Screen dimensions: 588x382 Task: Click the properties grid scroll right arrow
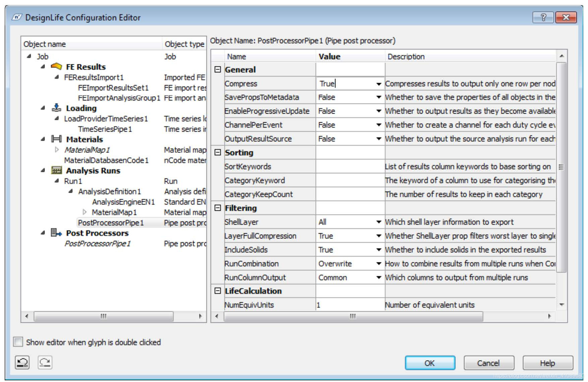pyautogui.click(x=549, y=316)
